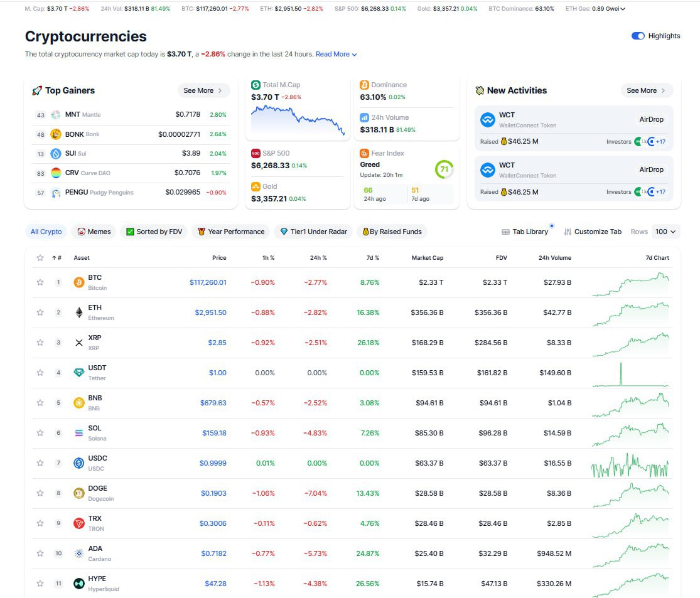Click See More in New Activities
This screenshot has height=598, width=700.
[x=647, y=90]
